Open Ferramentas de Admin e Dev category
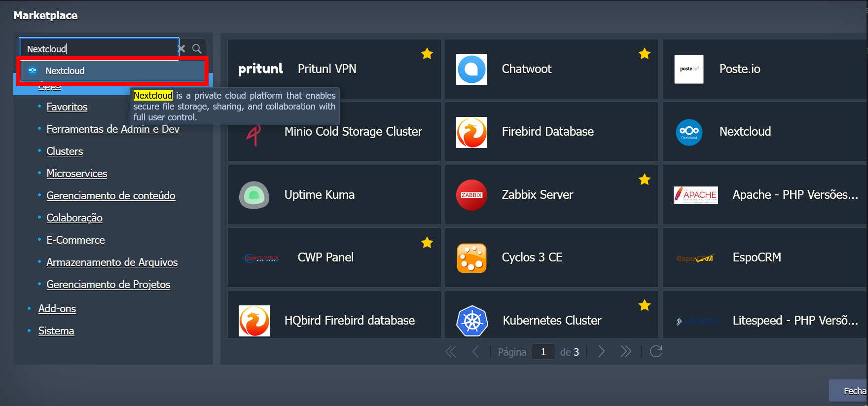The image size is (868, 406). [113, 129]
